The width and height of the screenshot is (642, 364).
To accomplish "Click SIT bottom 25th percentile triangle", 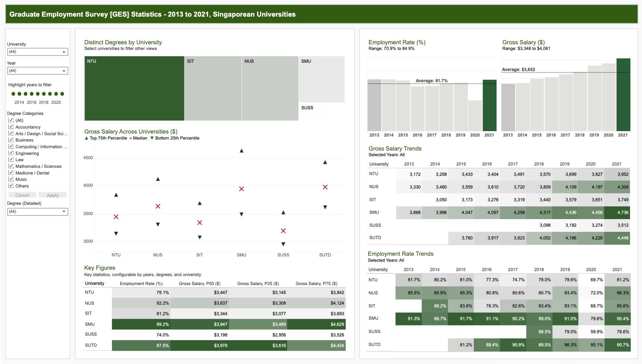I will pos(199,237).
